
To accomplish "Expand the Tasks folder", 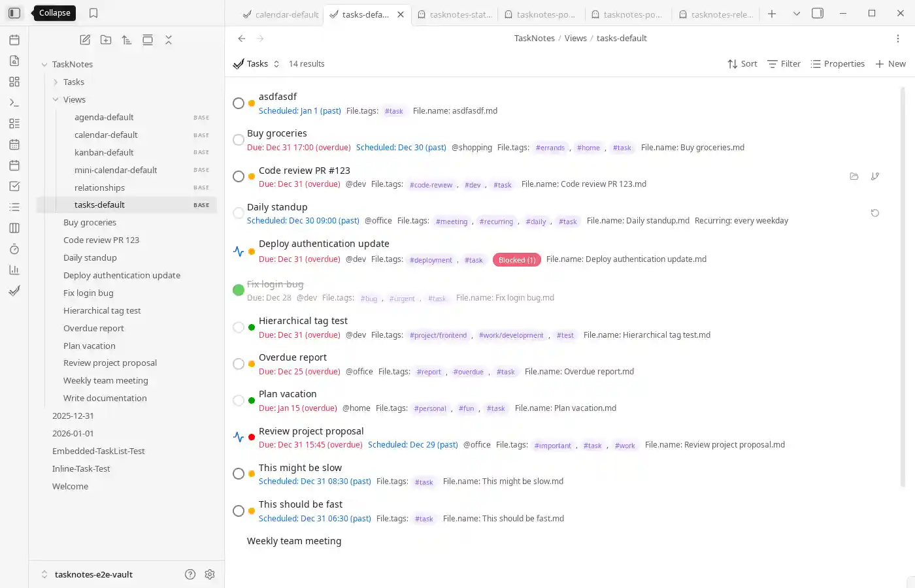I will pos(56,82).
